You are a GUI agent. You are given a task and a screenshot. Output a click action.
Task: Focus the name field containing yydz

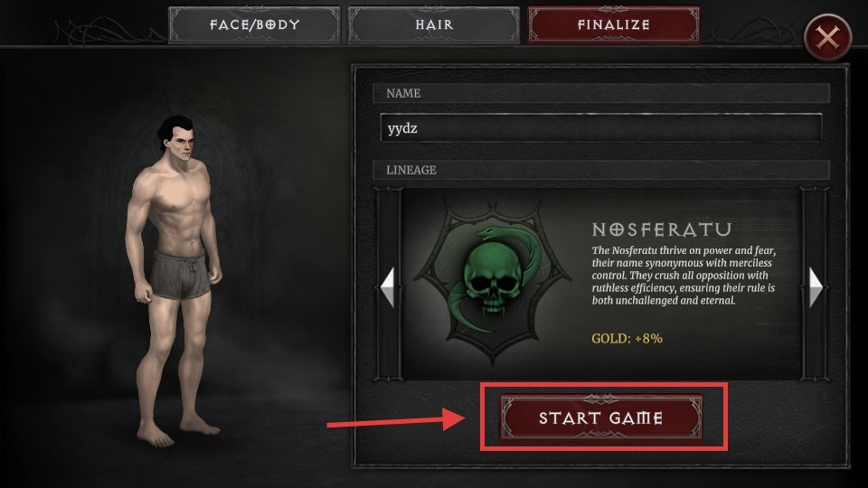601,127
